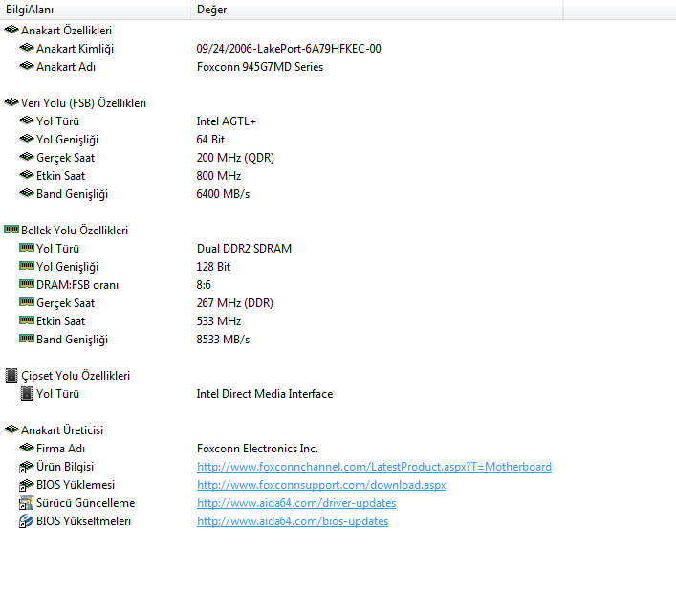Sort by the Değer column header

click(x=377, y=10)
